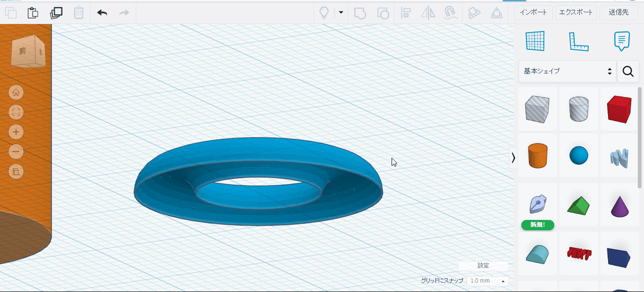Pick the red box shape
The image size is (644, 292).
[619, 109]
